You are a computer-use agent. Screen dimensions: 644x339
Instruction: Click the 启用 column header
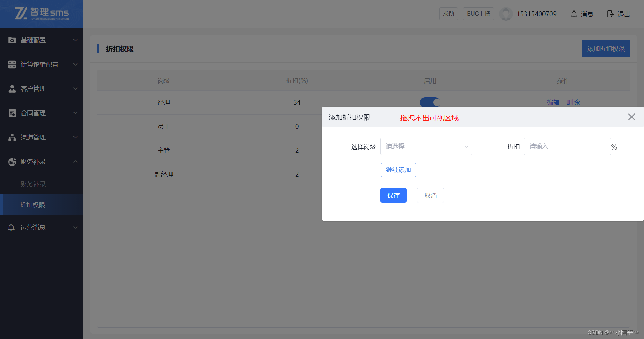point(430,81)
